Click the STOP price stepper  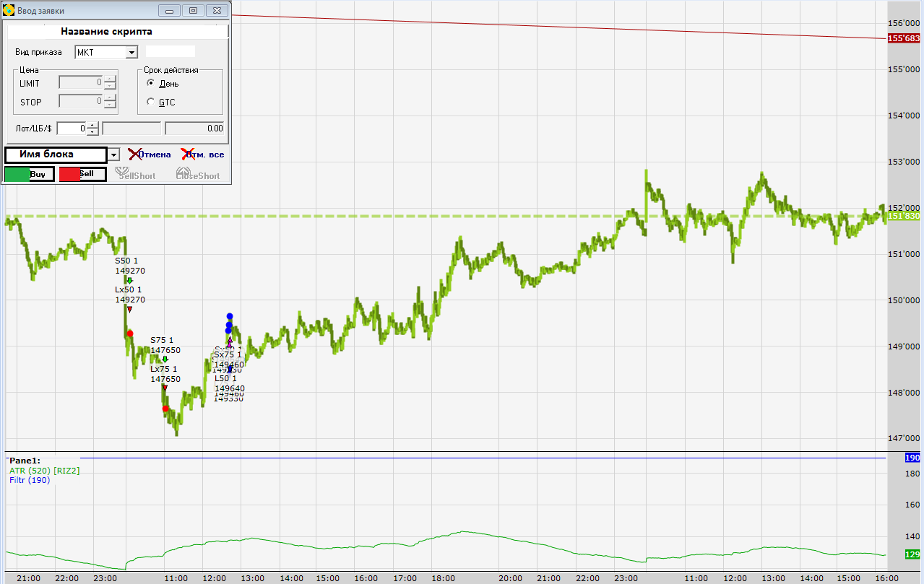tap(110, 102)
